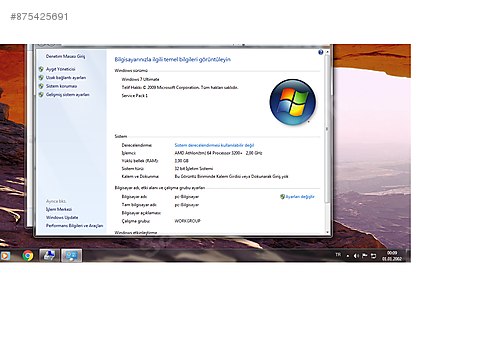Viewport: 480px width, 360px height.
Task: Click the blue help question mark icon
Action: (x=321, y=52)
